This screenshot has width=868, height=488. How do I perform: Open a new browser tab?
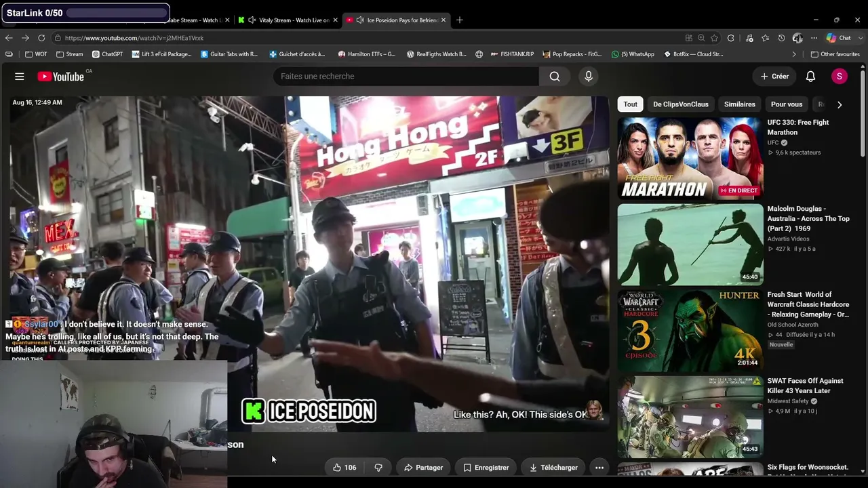[460, 20]
